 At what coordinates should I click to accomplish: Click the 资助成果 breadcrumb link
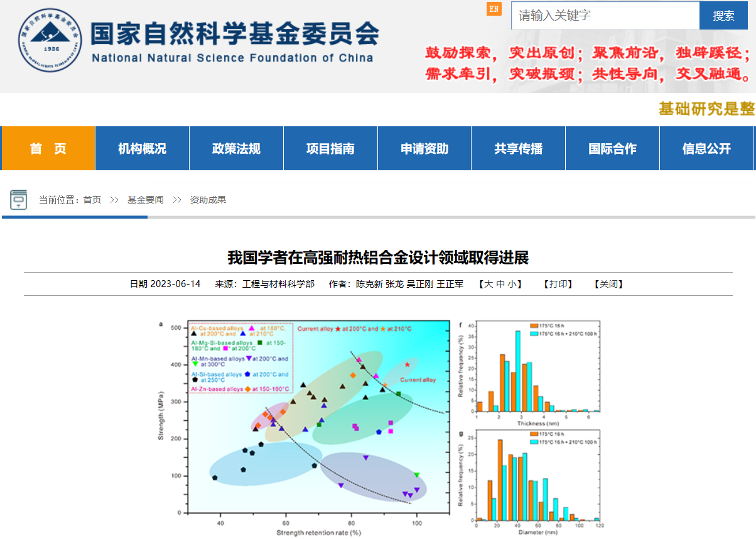point(208,200)
